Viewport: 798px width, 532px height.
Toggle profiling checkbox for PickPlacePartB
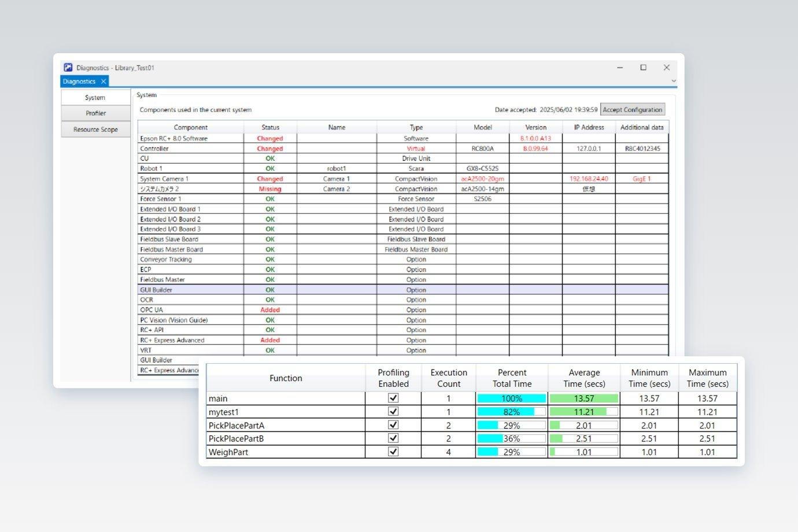click(393, 438)
